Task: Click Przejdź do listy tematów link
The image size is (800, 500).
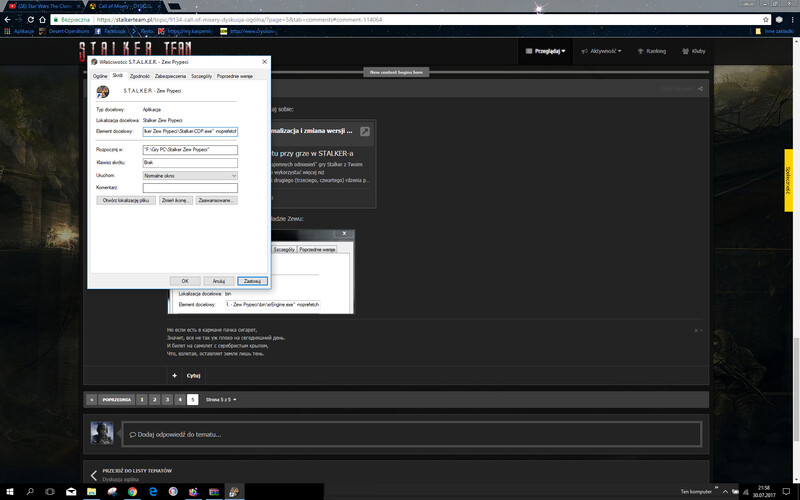Action: (x=137, y=471)
